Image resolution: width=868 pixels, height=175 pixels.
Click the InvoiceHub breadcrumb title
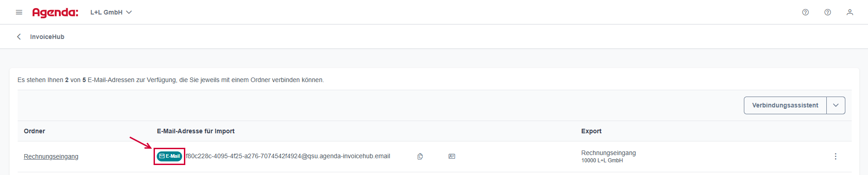click(x=47, y=37)
